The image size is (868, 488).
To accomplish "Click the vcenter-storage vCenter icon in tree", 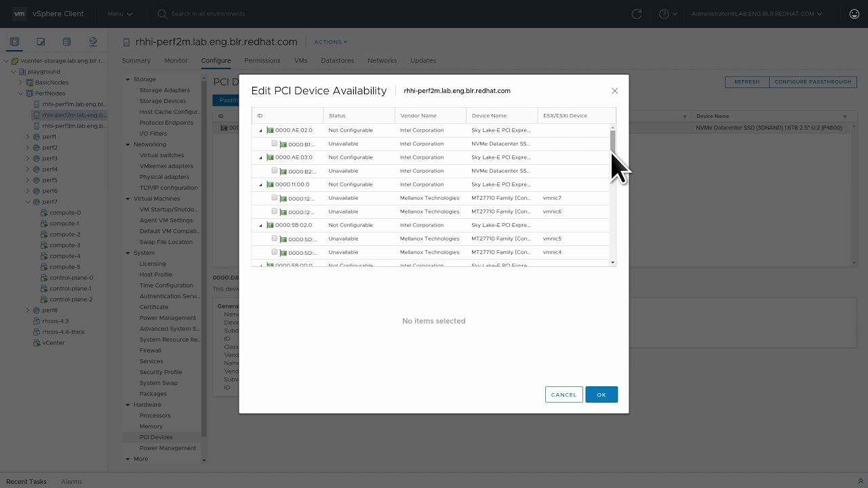I will click(x=15, y=61).
